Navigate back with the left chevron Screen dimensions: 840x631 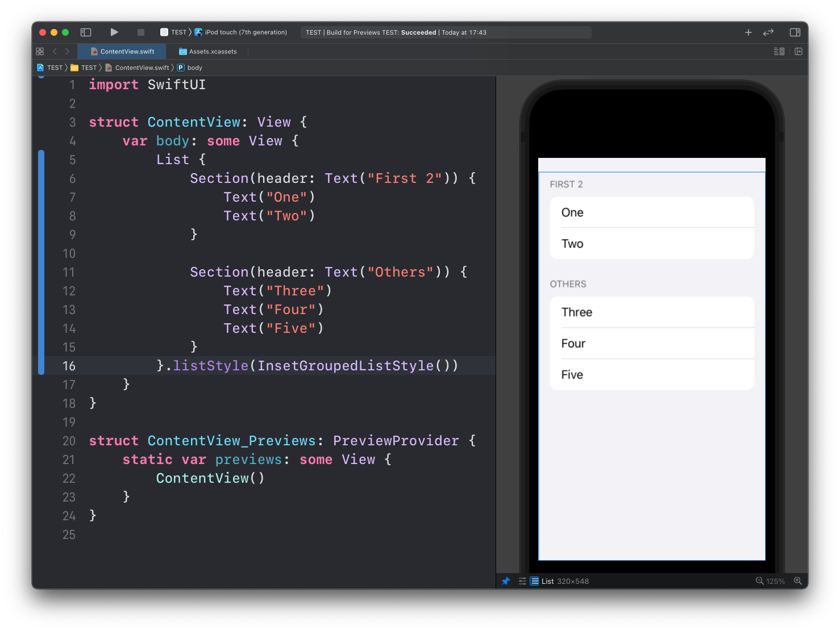[54, 51]
